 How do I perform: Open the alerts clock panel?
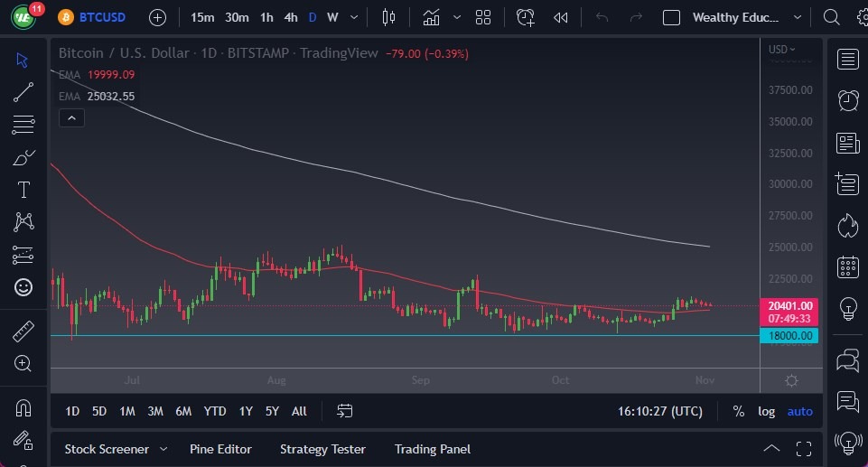click(847, 100)
